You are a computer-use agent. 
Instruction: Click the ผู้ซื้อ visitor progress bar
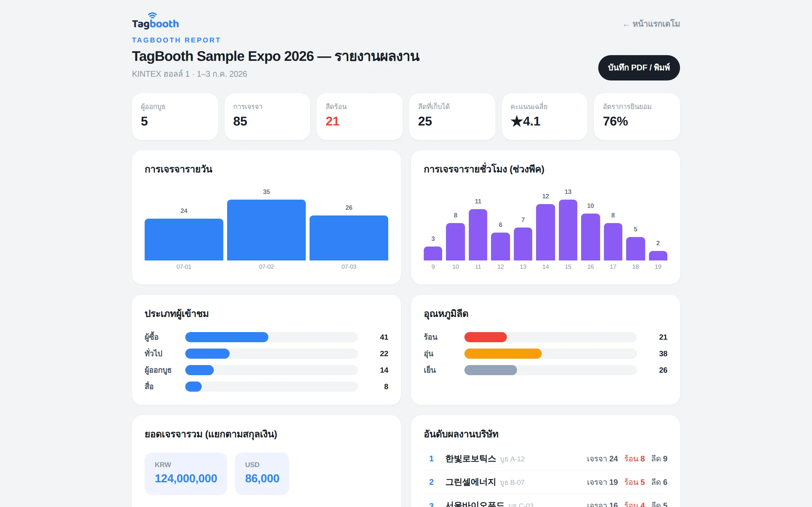tap(271, 337)
